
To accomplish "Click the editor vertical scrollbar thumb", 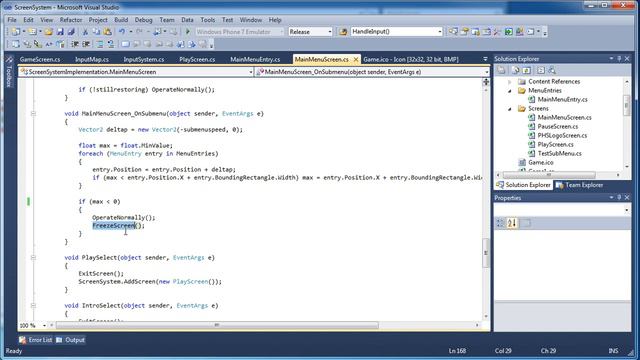I will tap(486, 253).
